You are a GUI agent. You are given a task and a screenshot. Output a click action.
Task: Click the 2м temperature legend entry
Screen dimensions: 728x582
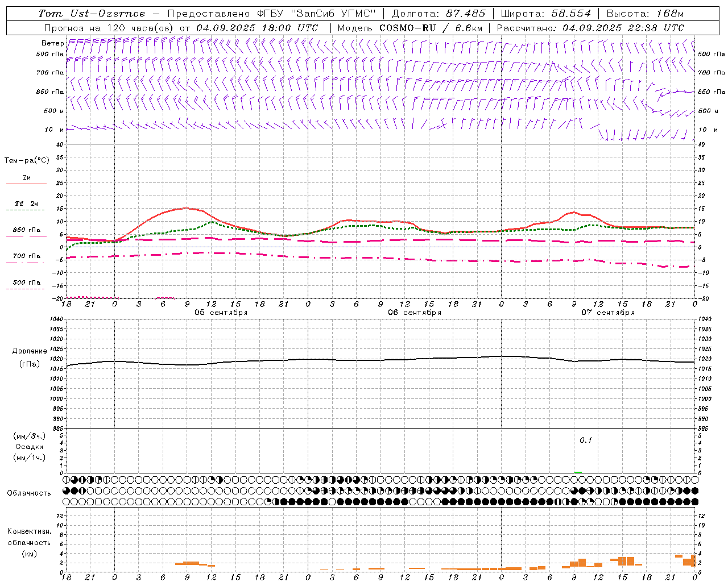(x=26, y=178)
